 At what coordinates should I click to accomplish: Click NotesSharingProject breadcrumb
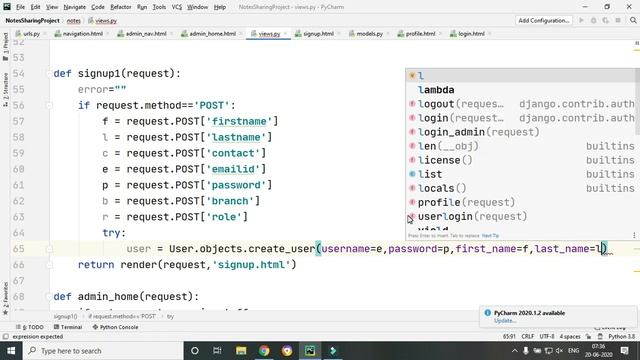[32, 20]
